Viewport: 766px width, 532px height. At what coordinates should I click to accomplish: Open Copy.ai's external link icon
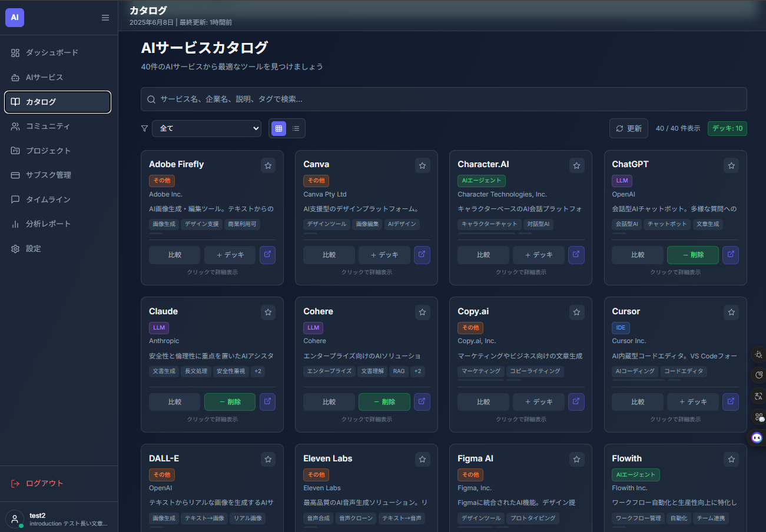pos(576,402)
